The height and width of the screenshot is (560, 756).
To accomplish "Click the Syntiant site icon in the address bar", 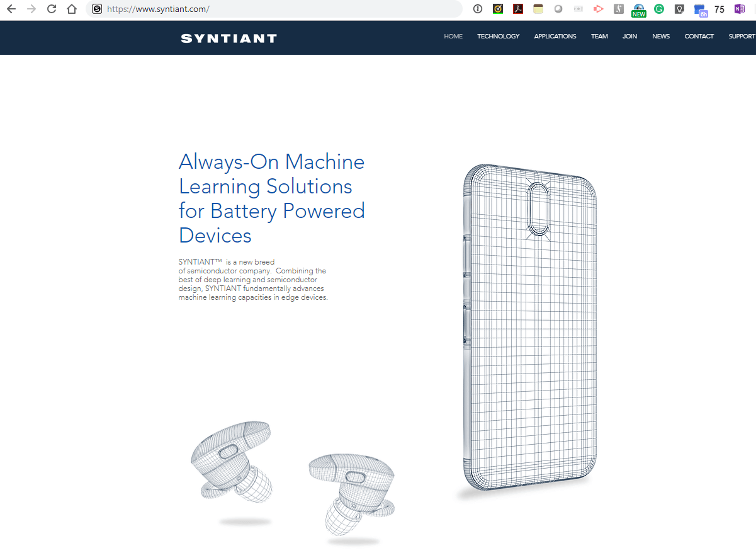I will [x=97, y=9].
